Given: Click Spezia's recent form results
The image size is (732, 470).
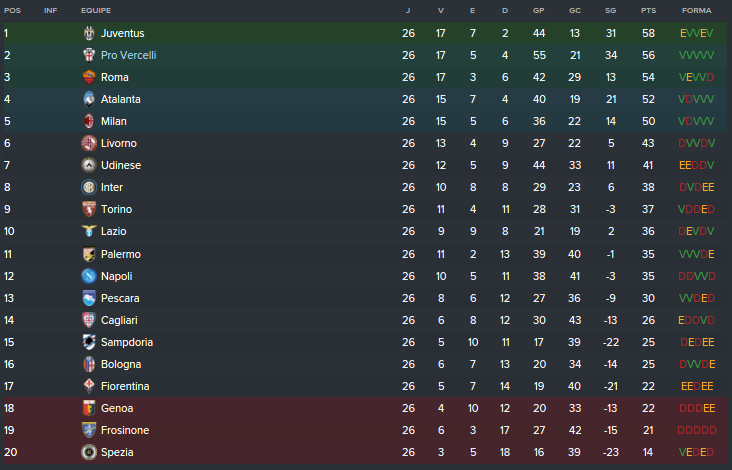Looking at the screenshot, I should pyautogui.click(x=696, y=452).
